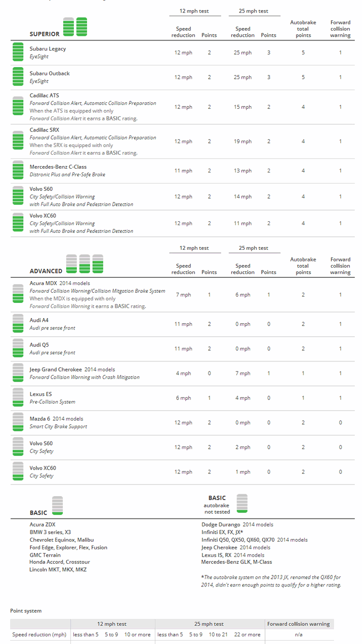Image resolution: width=362 pixels, height=644 pixels.
Task: Click the Audi A4 model name
Action: point(39,320)
